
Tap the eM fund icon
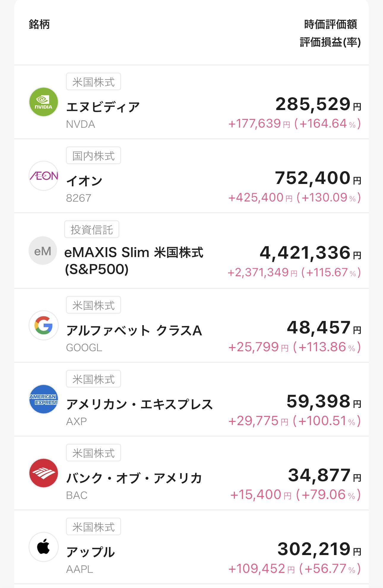point(43,251)
